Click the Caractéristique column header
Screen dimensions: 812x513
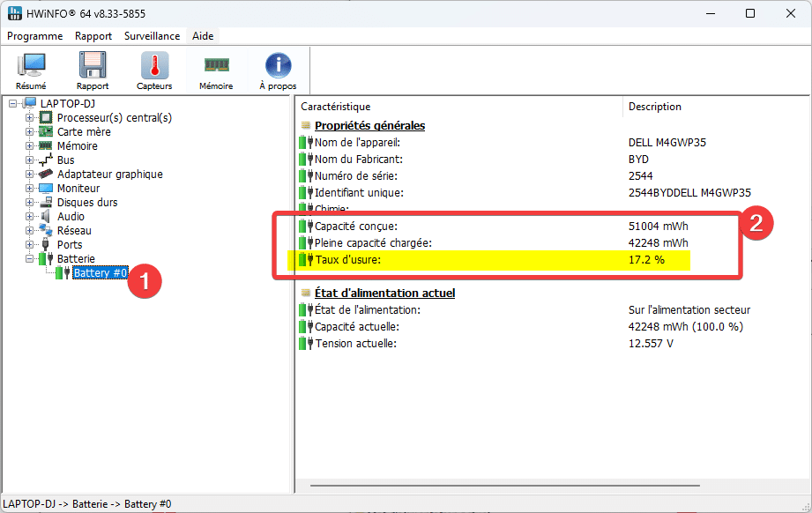point(336,107)
